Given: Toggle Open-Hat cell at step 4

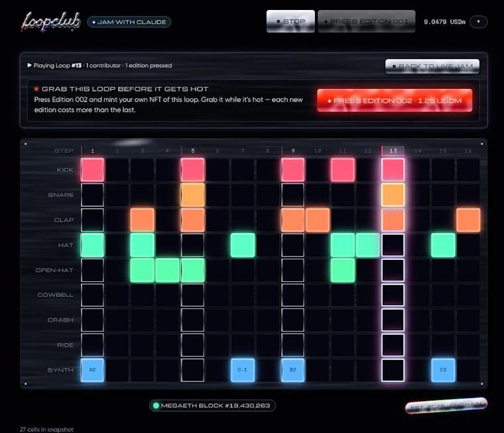Looking at the screenshot, I should point(168,270).
